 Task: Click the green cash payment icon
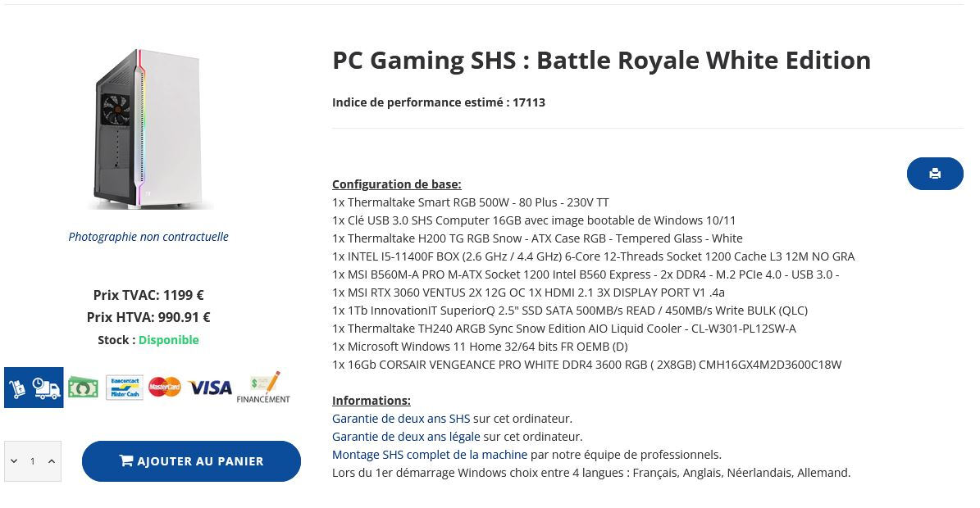pyautogui.click(x=83, y=388)
